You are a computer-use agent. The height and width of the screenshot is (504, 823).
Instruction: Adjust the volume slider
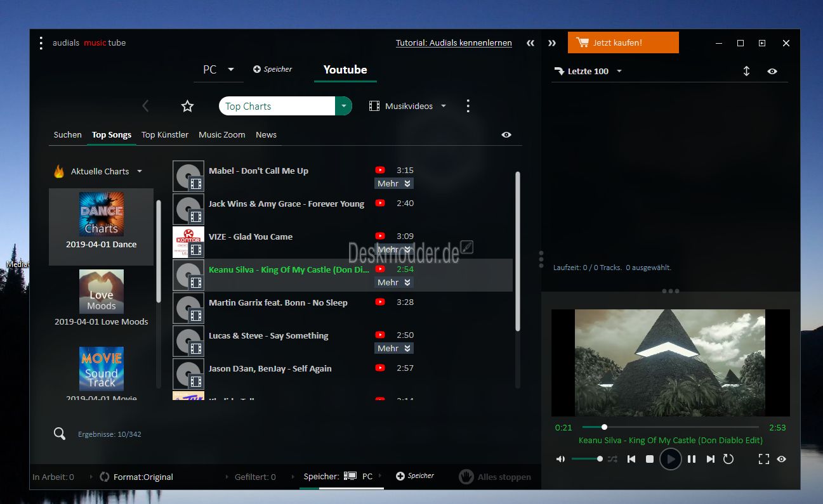click(x=587, y=459)
